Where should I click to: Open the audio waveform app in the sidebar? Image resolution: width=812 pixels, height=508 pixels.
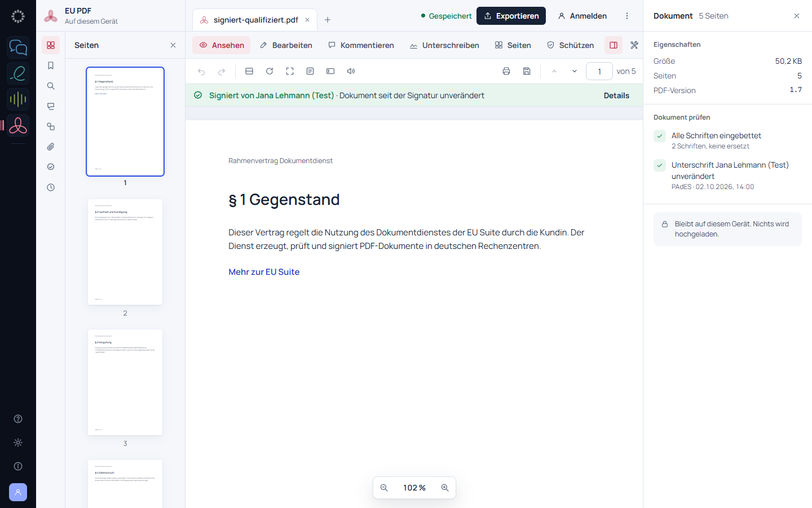[18, 99]
